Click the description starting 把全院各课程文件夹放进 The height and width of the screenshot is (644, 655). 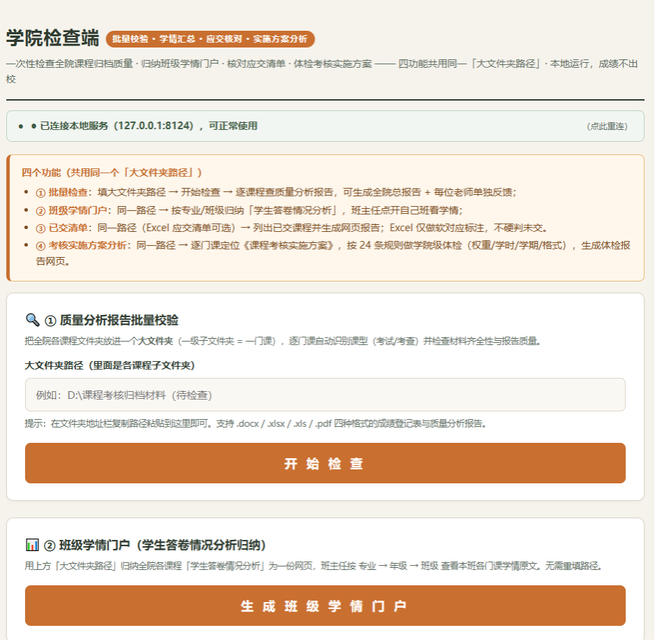tap(284, 341)
